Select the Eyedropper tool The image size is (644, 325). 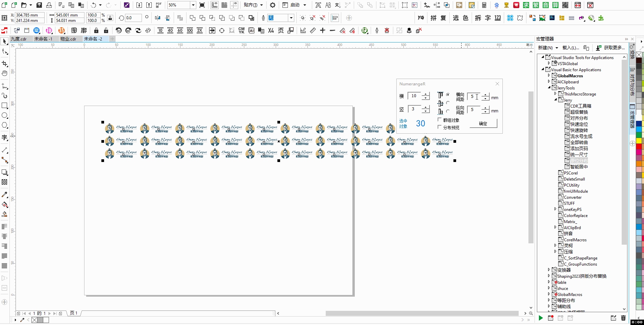[x=5, y=195]
